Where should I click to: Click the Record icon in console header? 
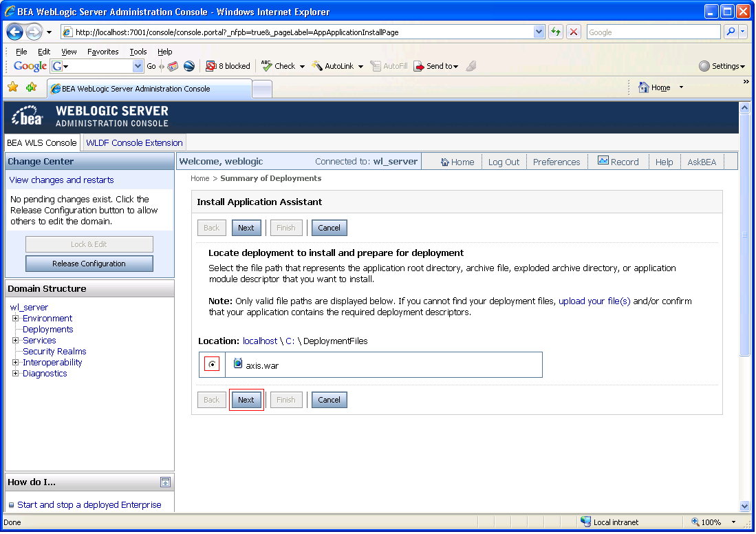[603, 160]
